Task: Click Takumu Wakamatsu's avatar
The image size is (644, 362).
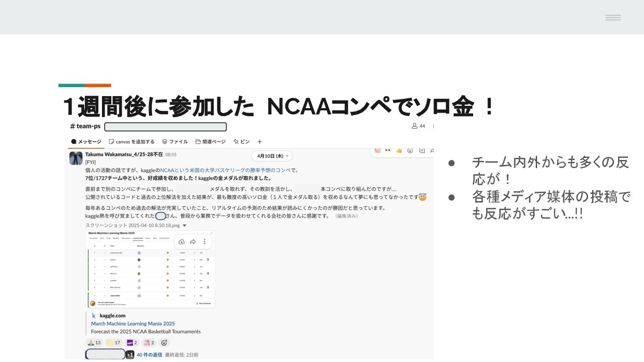Action: coord(76,158)
